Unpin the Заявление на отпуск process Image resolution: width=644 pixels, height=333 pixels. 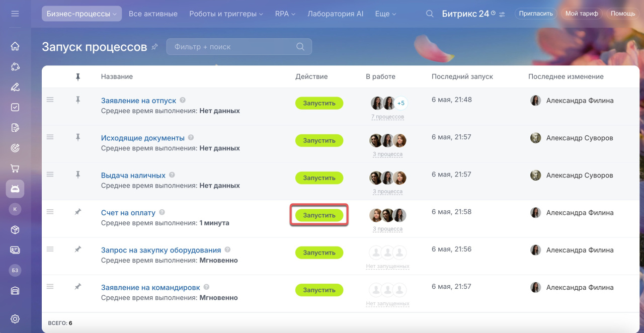click(77, 100)
